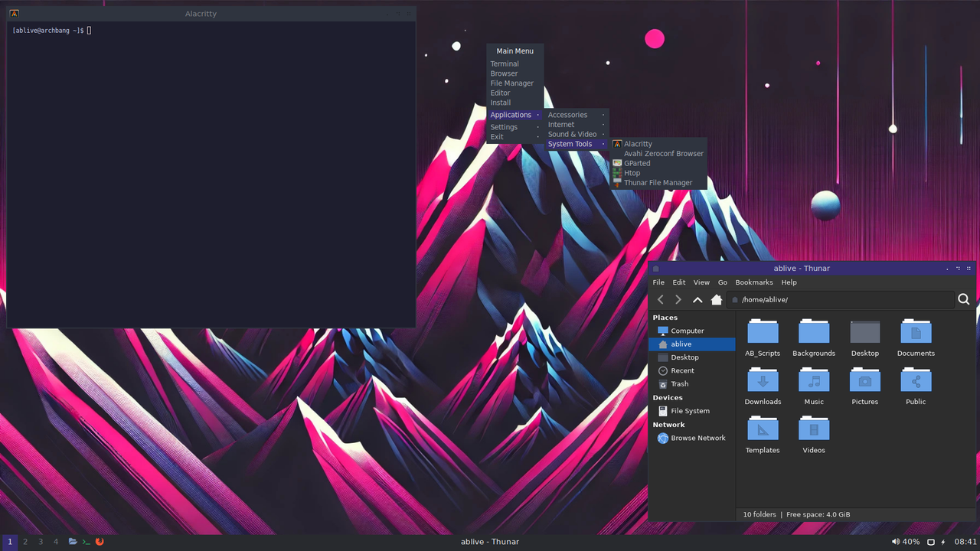Switch to workspace 2
This screenshot has width=980, height=551.
(25, 542)
